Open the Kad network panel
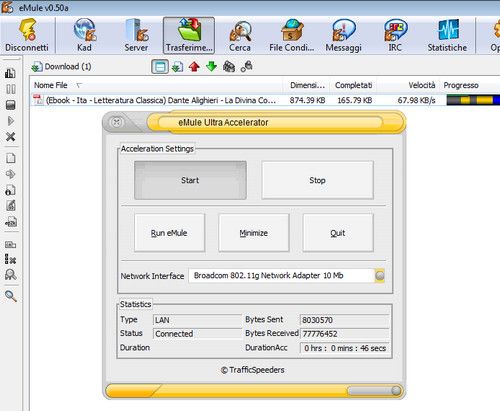 click(84, 35)
